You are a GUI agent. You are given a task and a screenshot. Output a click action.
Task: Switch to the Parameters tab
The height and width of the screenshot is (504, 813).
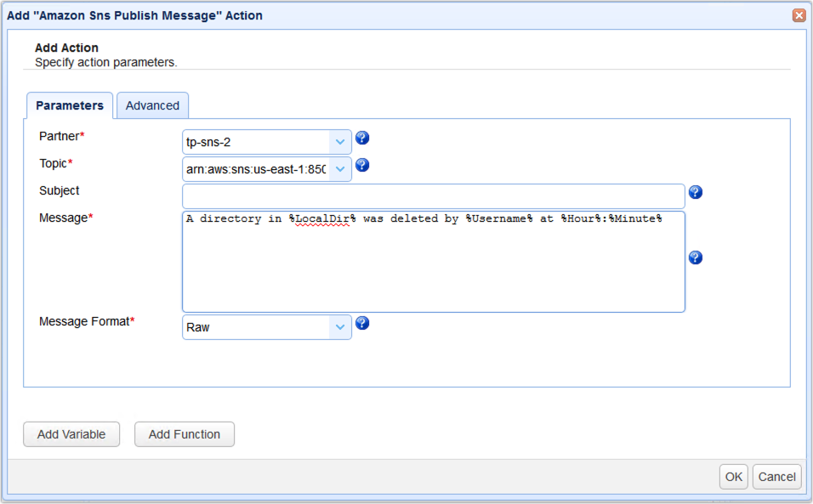click(x=70, y=106)
